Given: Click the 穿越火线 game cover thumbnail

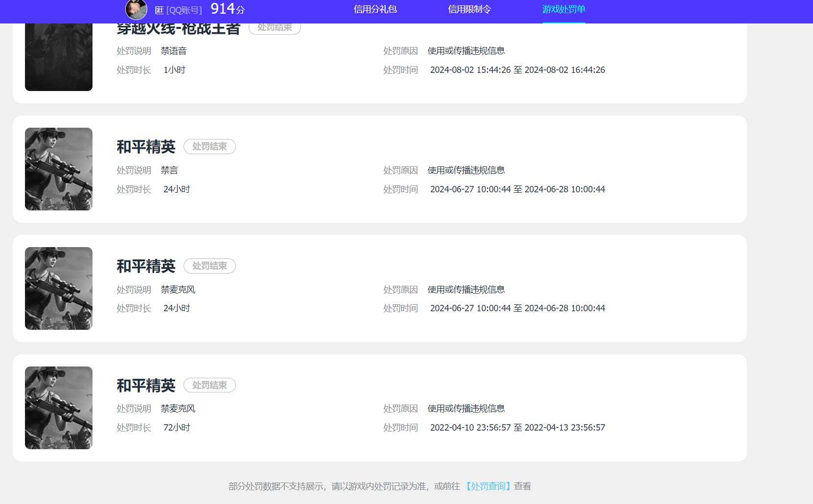Looking at the screenshot, I should [59, 57].
